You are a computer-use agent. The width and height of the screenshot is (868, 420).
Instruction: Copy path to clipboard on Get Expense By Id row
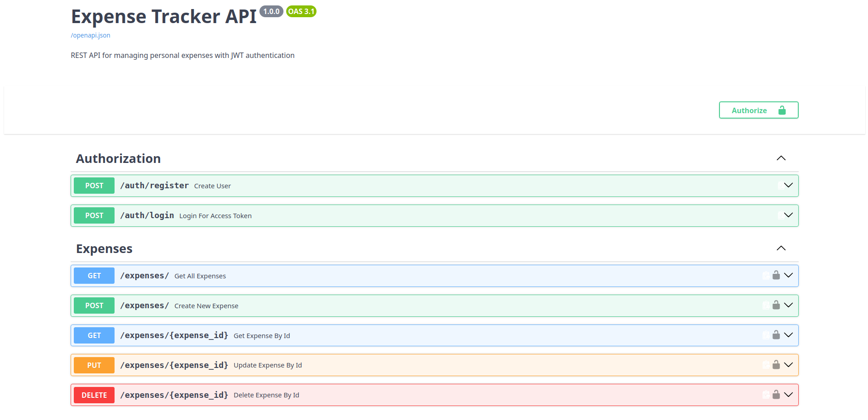point(766,335)
